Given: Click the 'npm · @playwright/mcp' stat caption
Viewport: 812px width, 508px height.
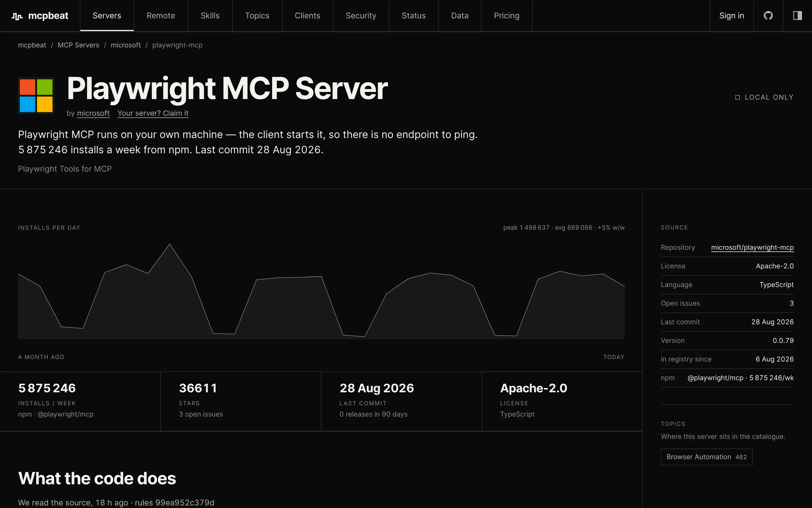Looking at the screenshot, I should pos(56,414).
